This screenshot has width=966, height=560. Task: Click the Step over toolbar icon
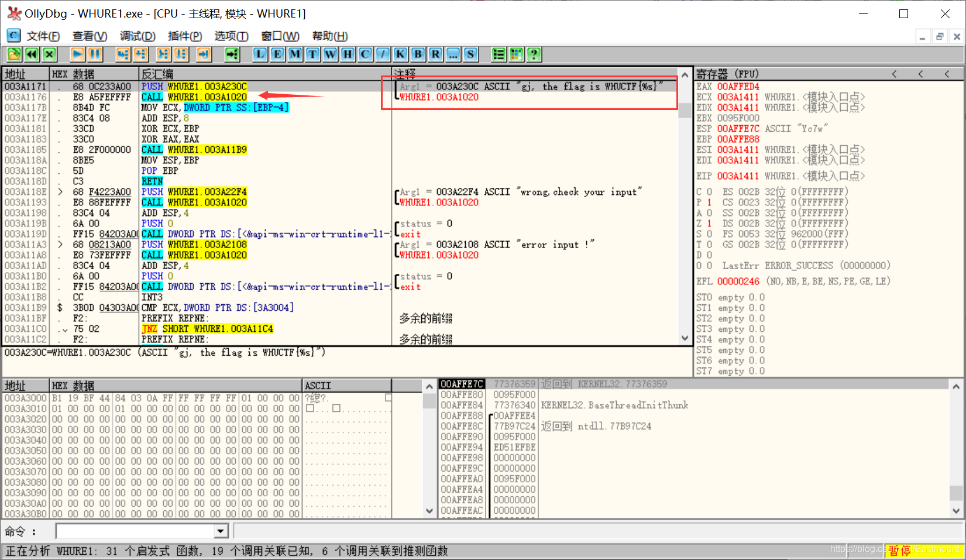pos(140,54)
